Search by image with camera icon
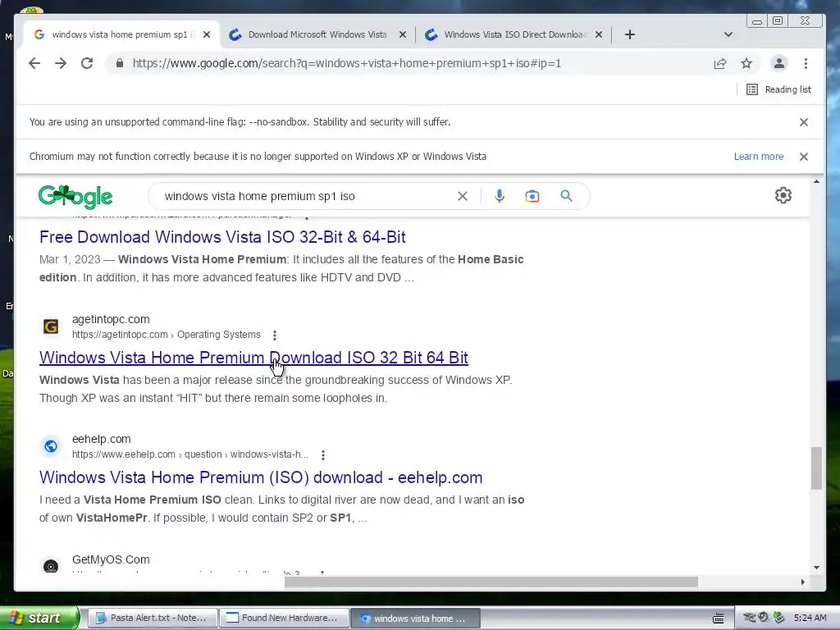The height and width of the screenshot is (630, 840). (532, 196)
